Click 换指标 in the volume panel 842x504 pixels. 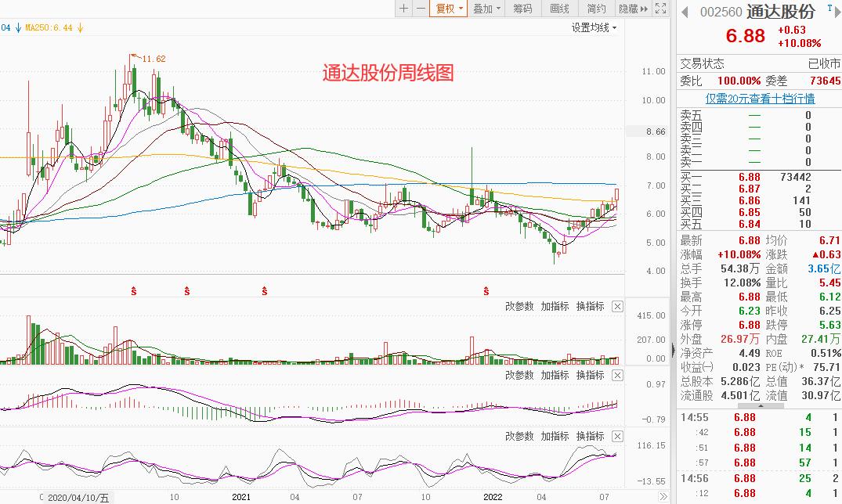(590, 306)
